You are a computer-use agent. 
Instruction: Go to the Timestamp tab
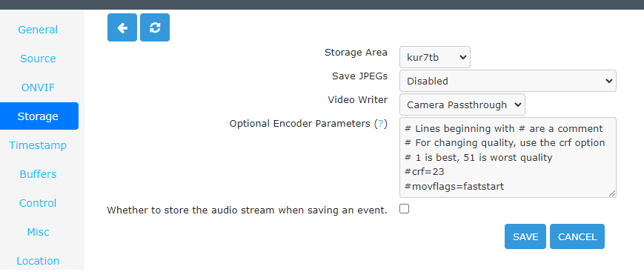pyautogui.click(x=38, y=145)
